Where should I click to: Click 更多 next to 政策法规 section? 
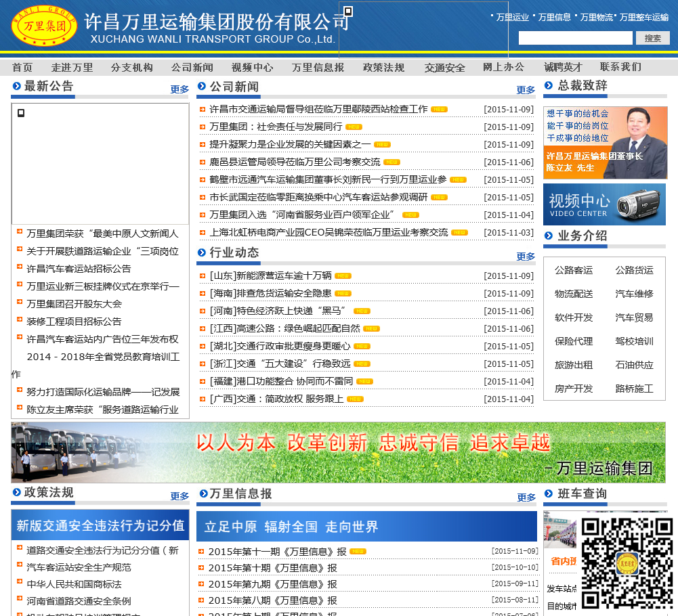click(x=179, y=496)
